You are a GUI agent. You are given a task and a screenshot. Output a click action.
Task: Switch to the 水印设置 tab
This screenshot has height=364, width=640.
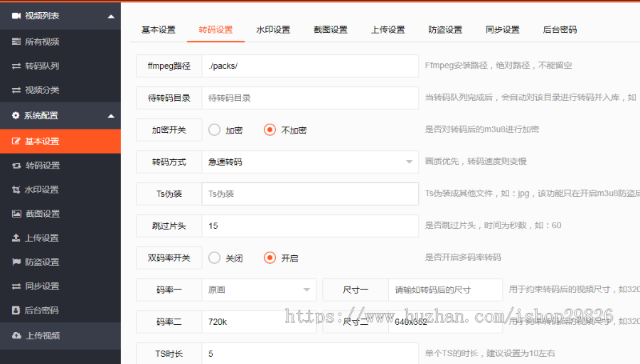pos(273,30)
